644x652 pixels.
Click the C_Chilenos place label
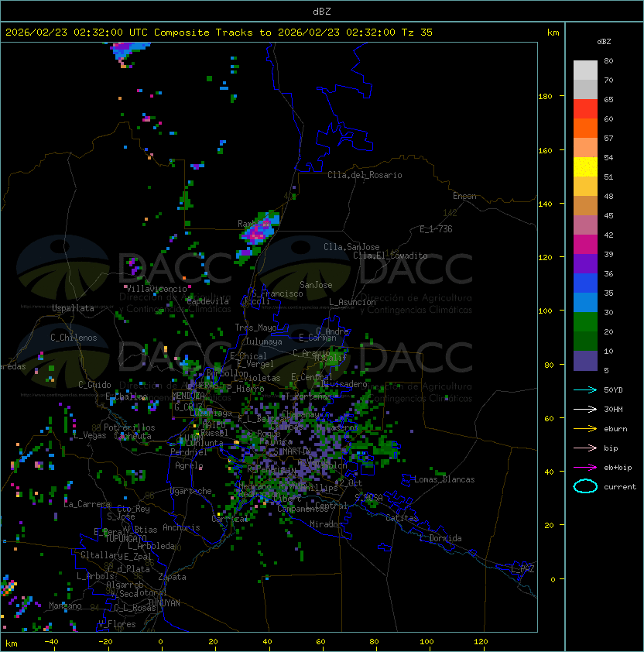74,338
